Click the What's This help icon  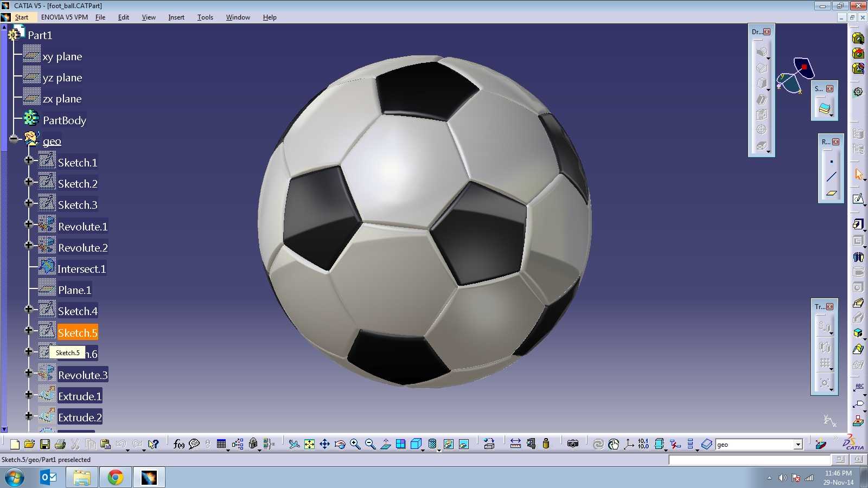[x=154, y=444]
